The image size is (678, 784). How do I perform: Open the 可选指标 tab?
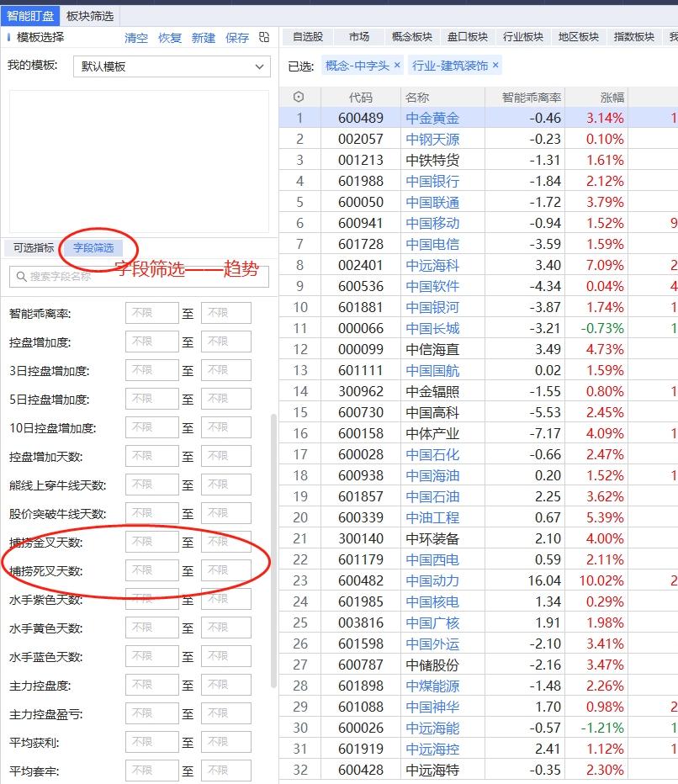click(34, 248)
